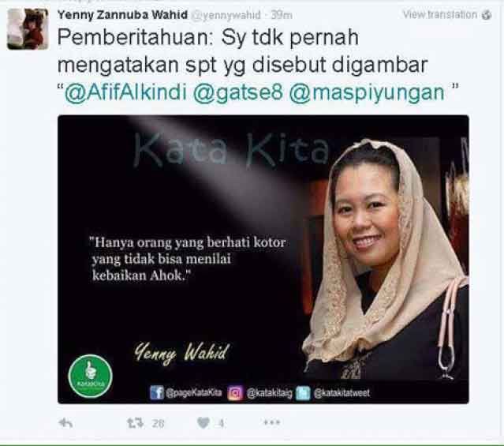The width and height of the screenshot is (504, 446).
Task: Click the @yennywahid handle
Action: click(x=226, y=15)
